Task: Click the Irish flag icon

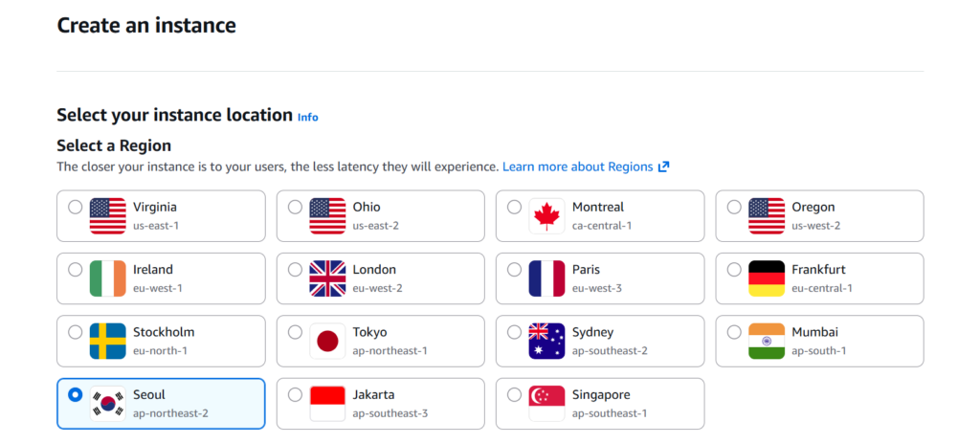Action: (x=107, y=278)
